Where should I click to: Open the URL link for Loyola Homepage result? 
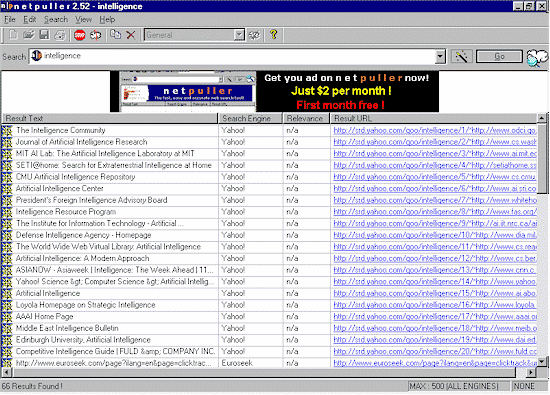click(x=435, y=305)
